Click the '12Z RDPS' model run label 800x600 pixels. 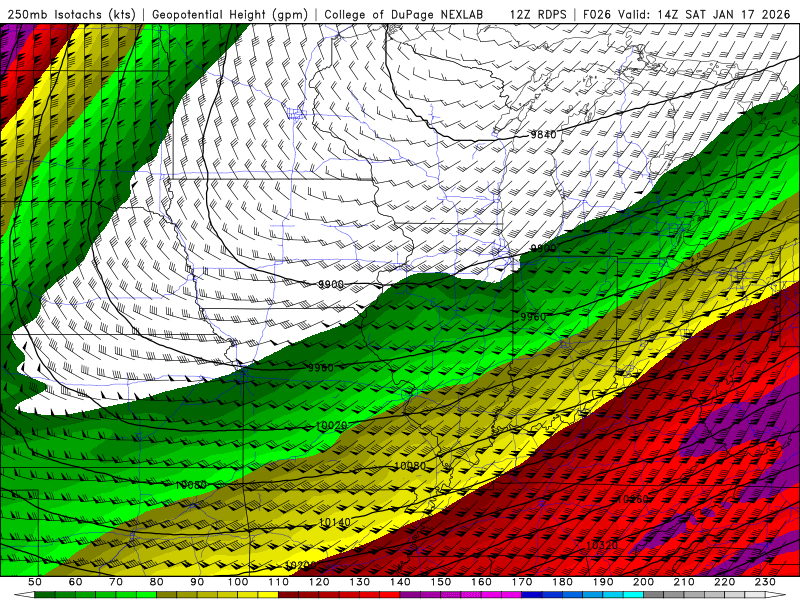click(538, 14)
